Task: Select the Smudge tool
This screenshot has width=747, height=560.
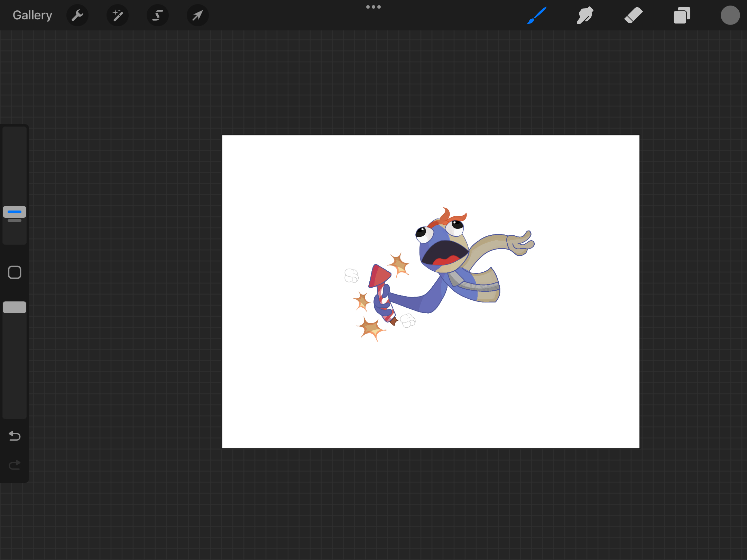Action: [585, 15]
